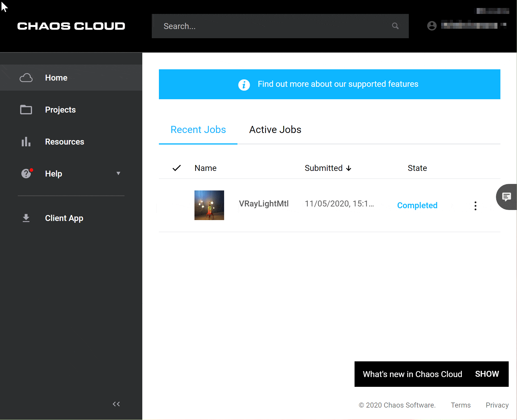Click the VRayLightMtl job name
517x420 pixels.
click(x=264, y=204)
